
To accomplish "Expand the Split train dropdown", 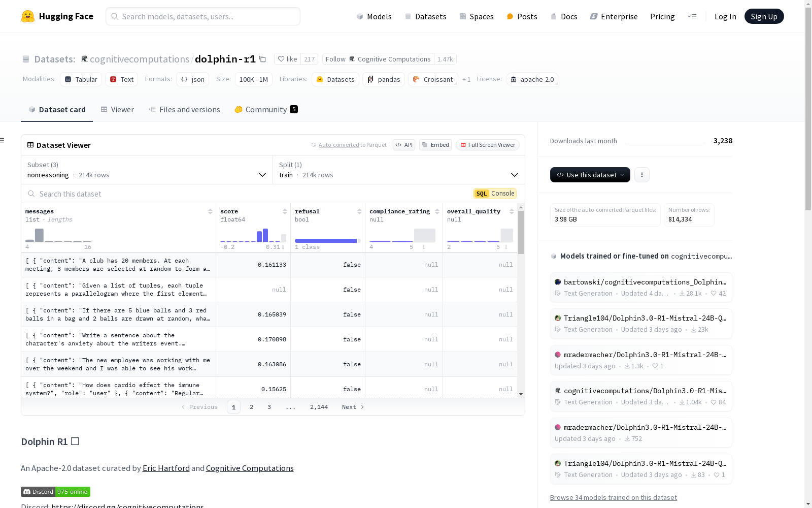I will click(398, 170).
